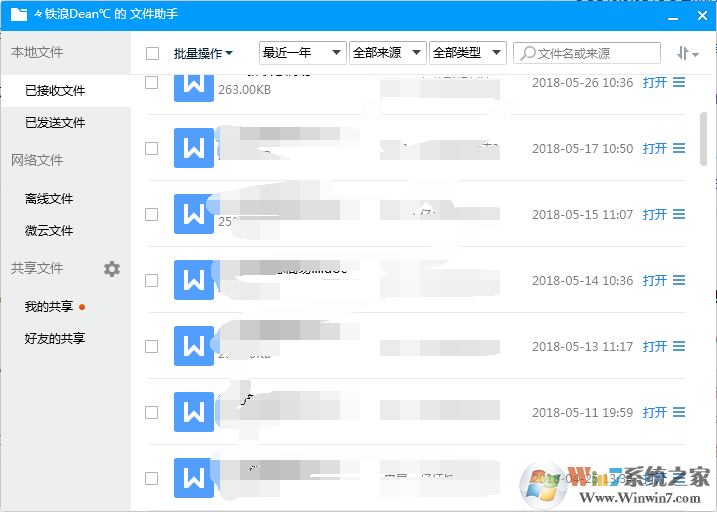Open the more-options menu for the 2018-05-15 file

tap(679, 214)
